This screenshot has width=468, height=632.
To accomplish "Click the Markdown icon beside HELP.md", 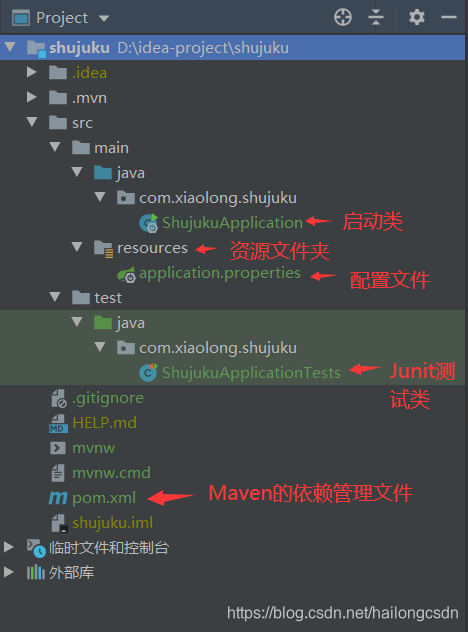I will pyautogui.click(x=58, y=423).
